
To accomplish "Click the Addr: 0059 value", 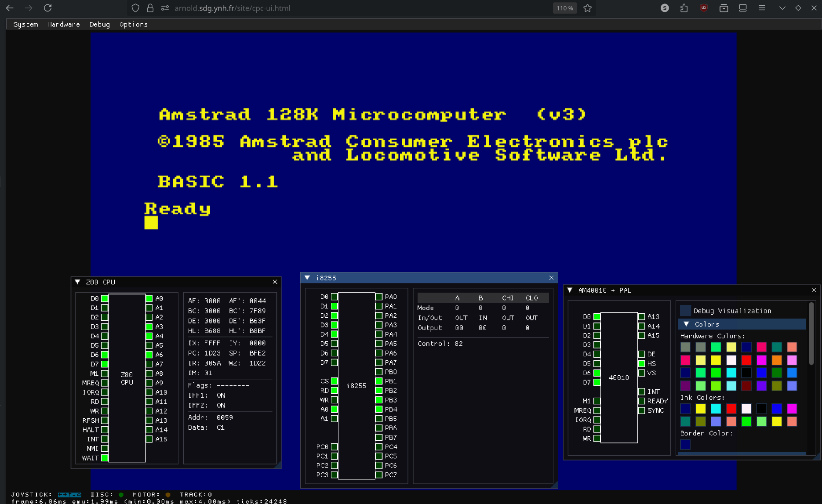I will tap(211, 417).
